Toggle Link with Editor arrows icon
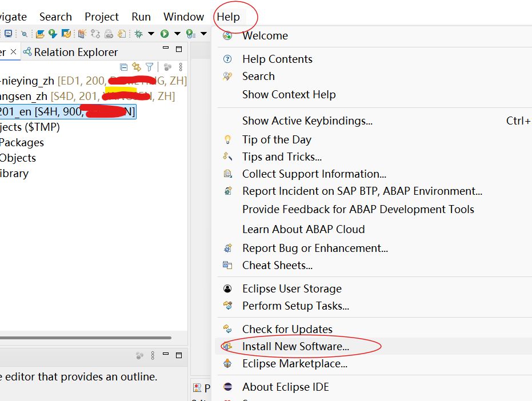The height and width of the screenshot is (401, 532). tap(137, 67)
